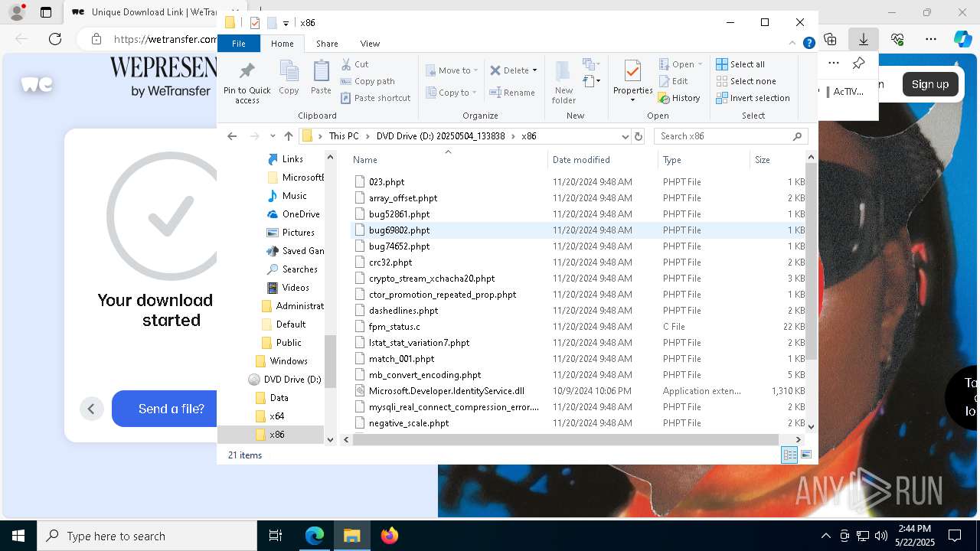Select Microsoft.Developer.IdentityService.dll file
This screenshot has height=551, width=980.
(x=446, y=391)
